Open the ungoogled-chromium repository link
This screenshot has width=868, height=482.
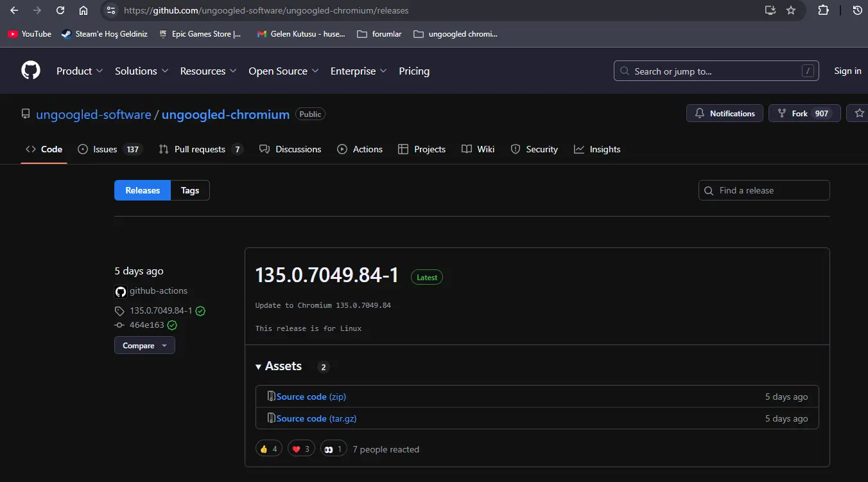click(225, 114)
